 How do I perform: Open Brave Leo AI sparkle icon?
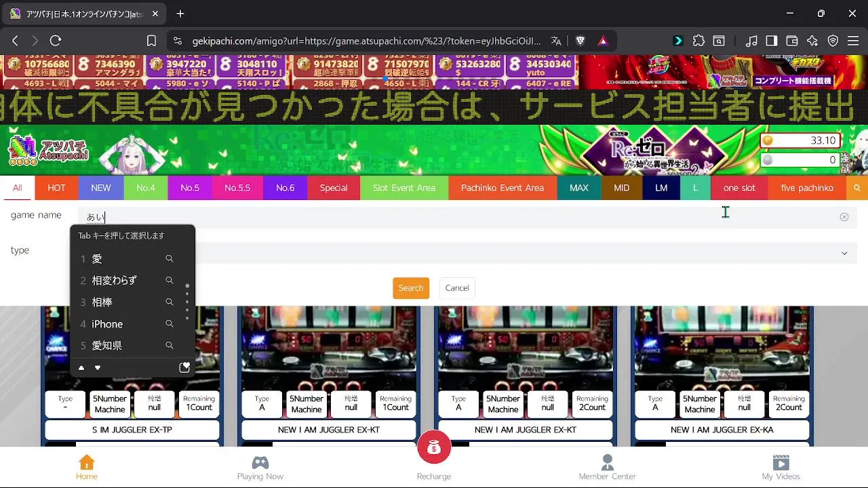click(x=812, y=41)
